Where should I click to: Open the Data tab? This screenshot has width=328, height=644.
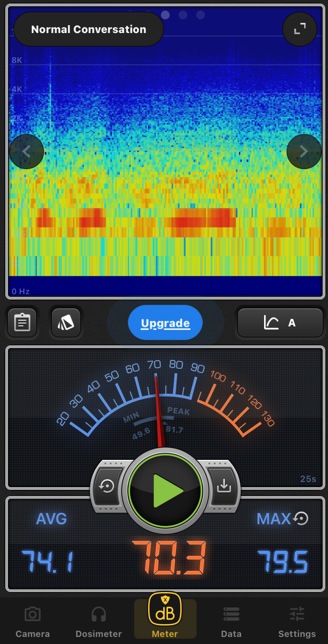pyautogui.click(x=231, y=622)
